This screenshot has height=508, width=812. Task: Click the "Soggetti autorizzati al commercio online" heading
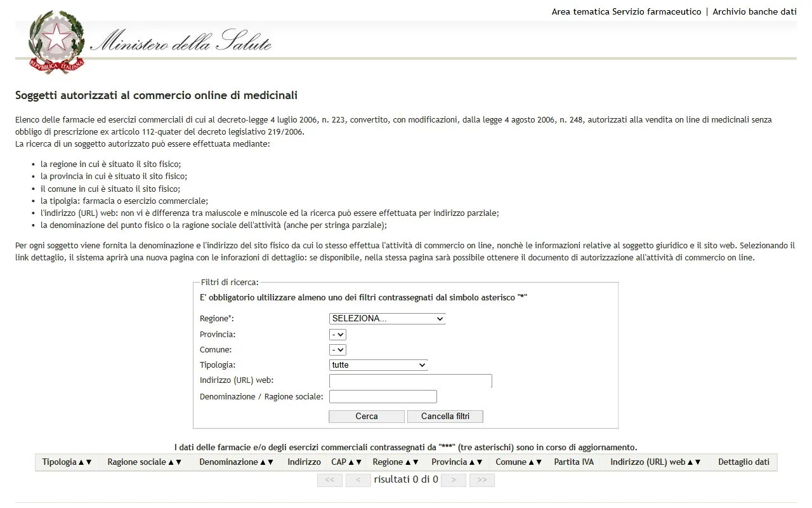pos(157,96)
